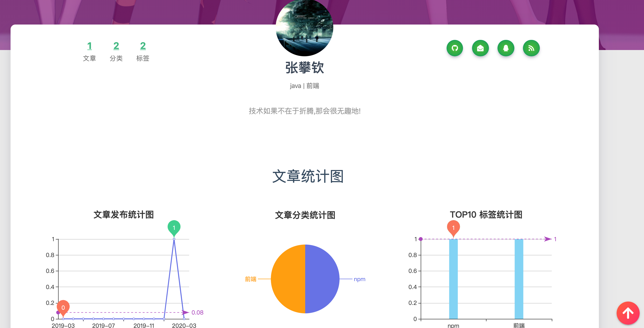Click the orange zero-value marker pin

coord(63,307)
